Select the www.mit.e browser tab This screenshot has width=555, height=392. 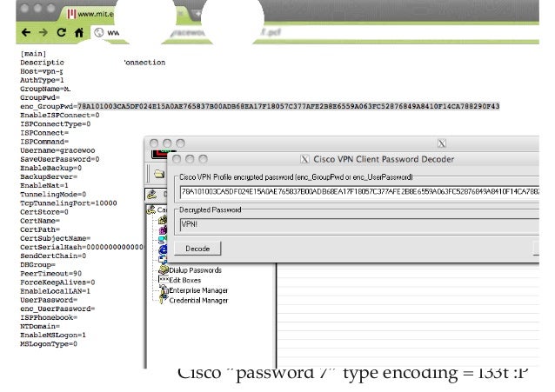(x=90, y=14)
